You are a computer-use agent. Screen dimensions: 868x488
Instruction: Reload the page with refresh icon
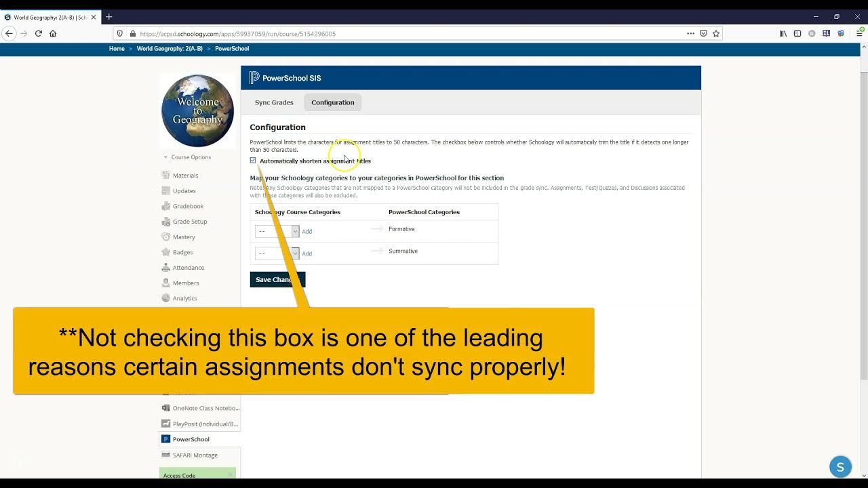coord(39,33)
